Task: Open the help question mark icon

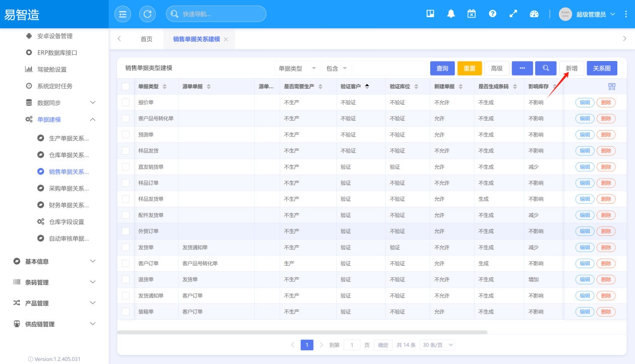Action: [493, 14]
